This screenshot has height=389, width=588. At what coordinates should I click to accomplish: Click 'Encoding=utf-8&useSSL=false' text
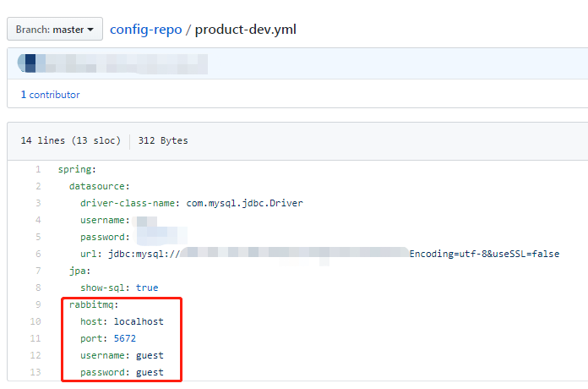pos(484,254)
